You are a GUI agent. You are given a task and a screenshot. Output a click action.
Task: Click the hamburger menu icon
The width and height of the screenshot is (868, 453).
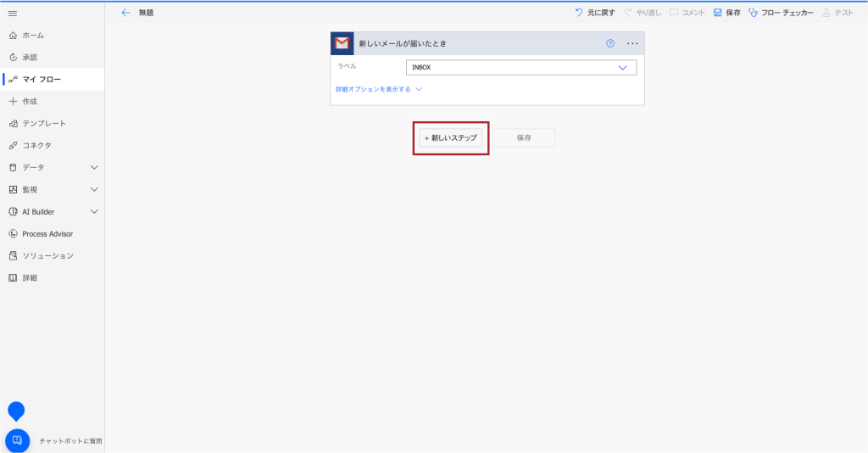13,14
